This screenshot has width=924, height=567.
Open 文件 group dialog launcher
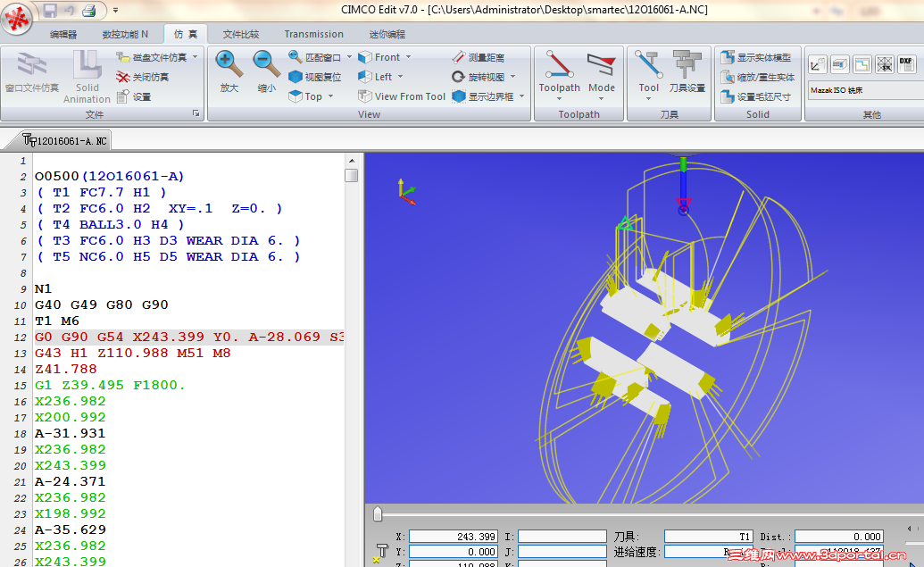(196, 113)
